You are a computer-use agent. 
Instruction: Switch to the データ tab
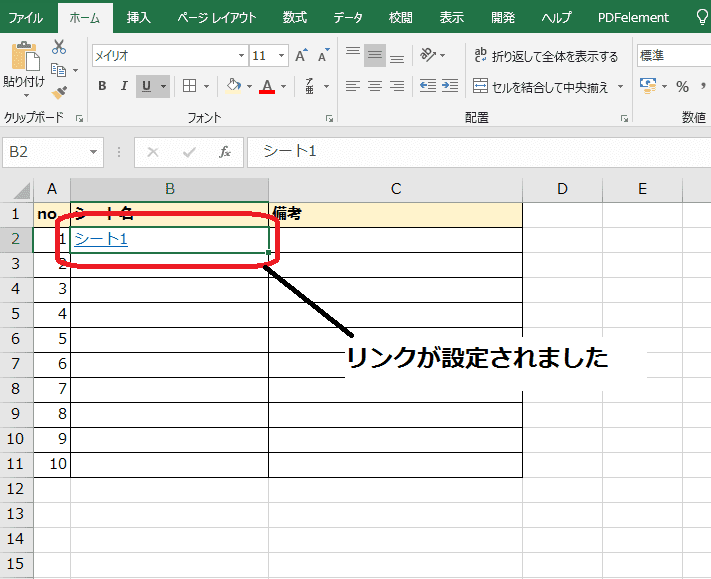pyautogui.click(x=348, y=18)
